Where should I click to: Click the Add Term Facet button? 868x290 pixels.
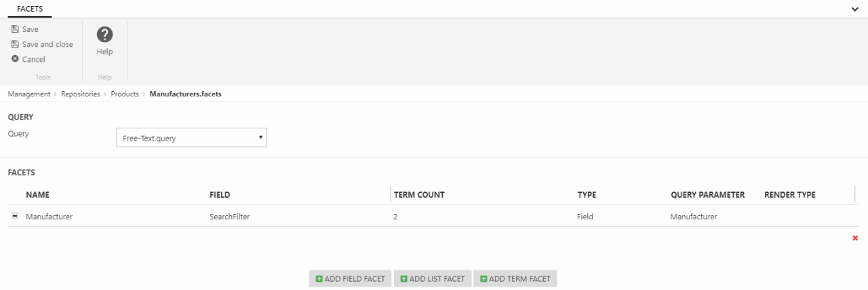515,278
